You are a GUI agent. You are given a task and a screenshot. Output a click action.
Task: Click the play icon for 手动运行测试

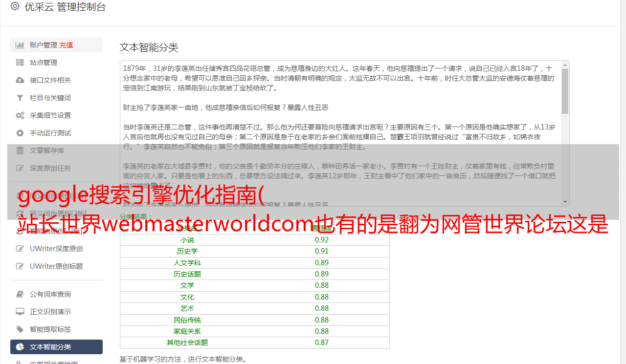pos(20,133)
